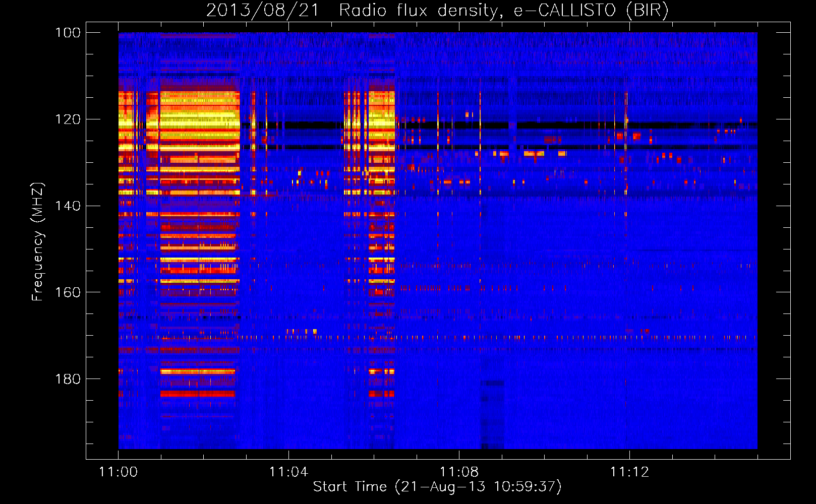
Task: Click the time tick label '11:04'
Action: [x=289, y=472]
